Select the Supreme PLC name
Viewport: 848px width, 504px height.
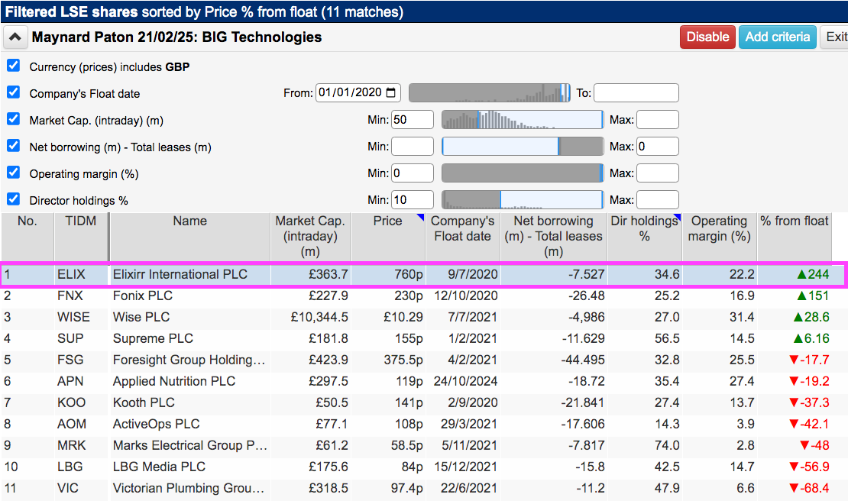tap(153, 338)
